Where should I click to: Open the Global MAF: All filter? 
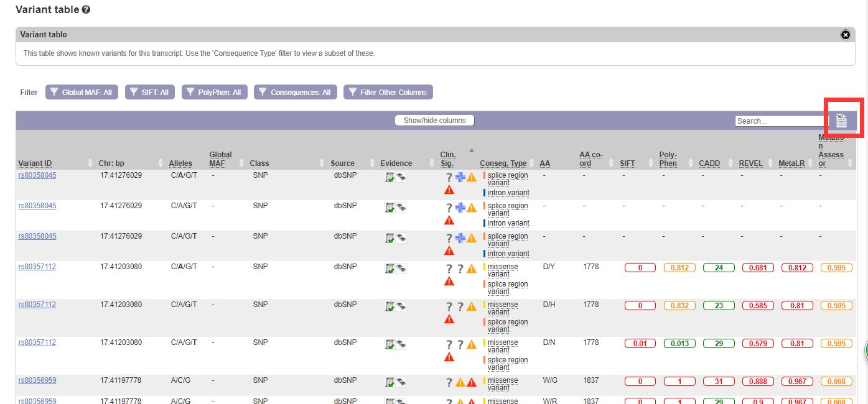pos(82,92)
